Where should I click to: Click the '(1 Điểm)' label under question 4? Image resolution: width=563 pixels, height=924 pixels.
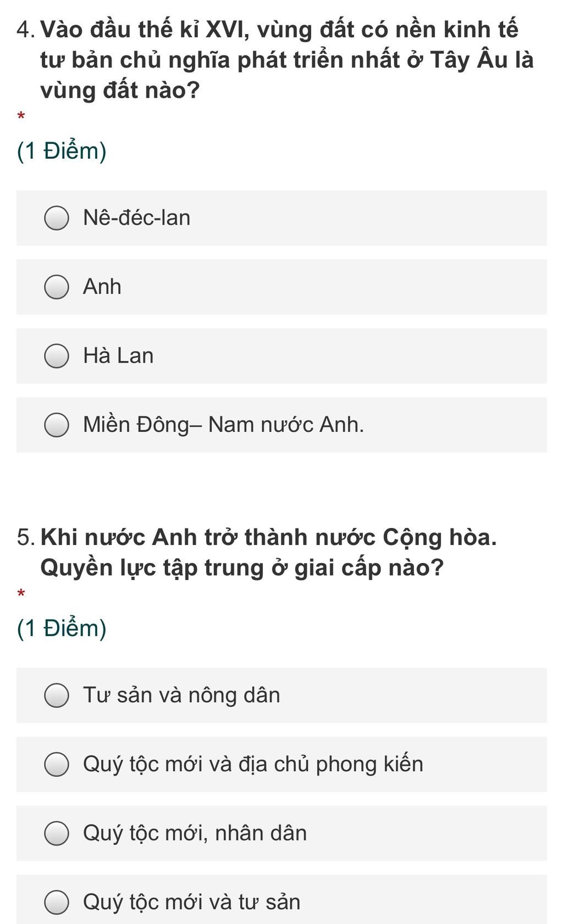pyautogui.click(x=62, y=151)
